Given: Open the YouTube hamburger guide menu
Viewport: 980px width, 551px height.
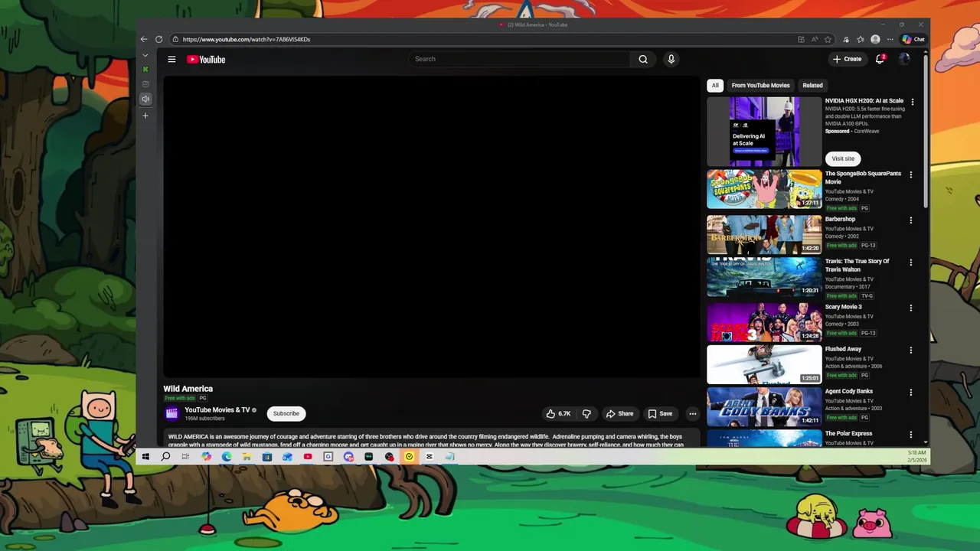Looking at the screenshot, I should [171, 59].
